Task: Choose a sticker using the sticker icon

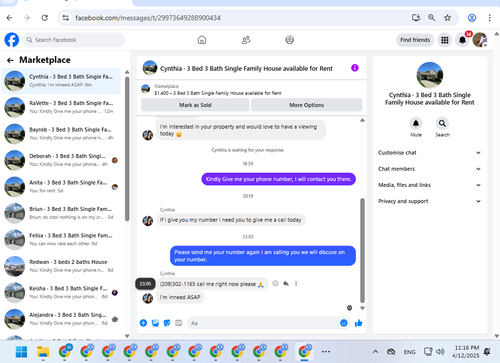Action: 167,323
